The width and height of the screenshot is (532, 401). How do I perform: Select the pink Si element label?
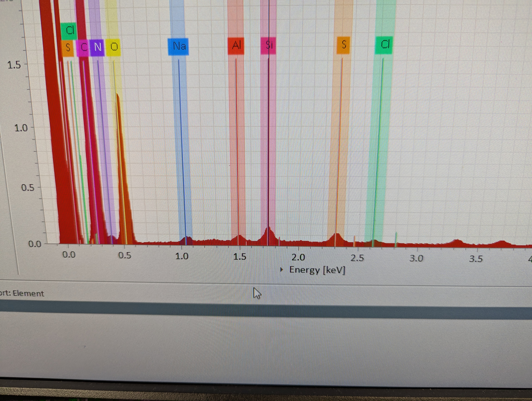point(268,46)
